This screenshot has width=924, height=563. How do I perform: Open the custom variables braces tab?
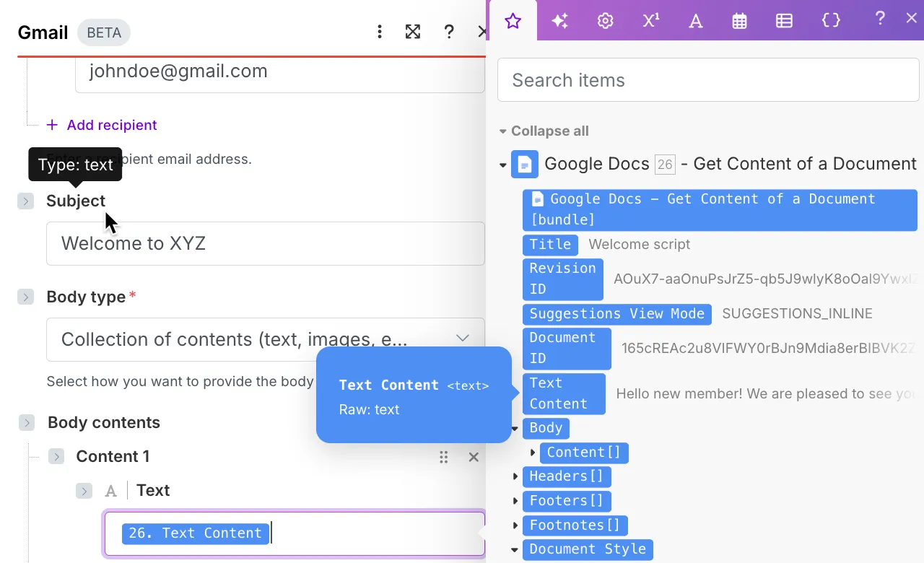[831, 21]
